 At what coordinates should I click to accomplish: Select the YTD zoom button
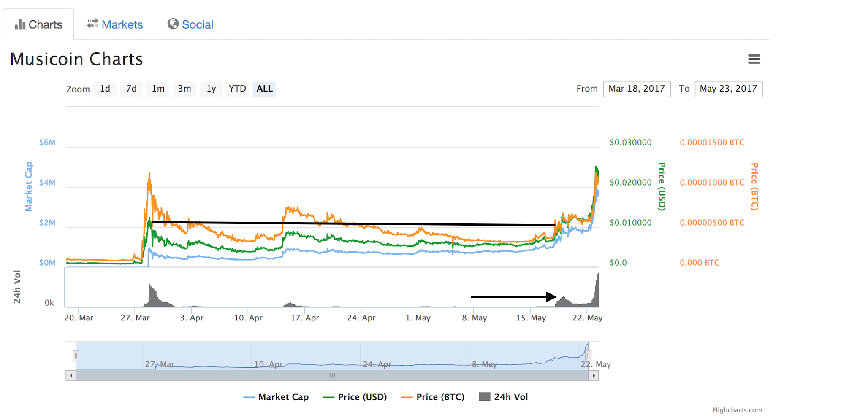[x=237, y=89]
